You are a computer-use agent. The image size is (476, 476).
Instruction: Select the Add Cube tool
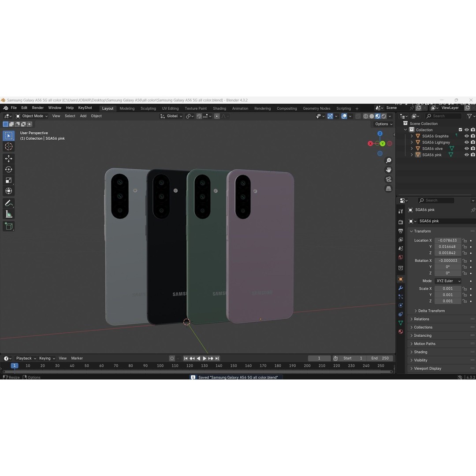(8, 226)
